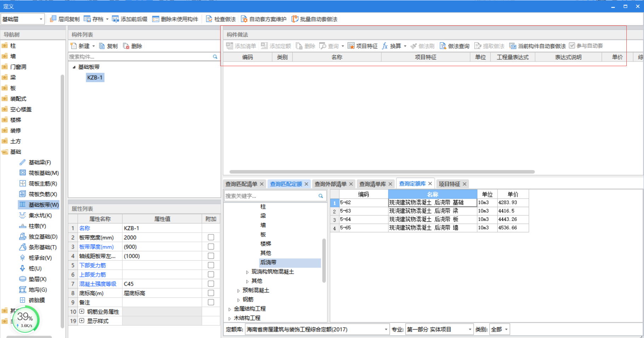The width and height of the screenshot is (644, 338).
Task: Toggle 参与自动套 checkbox
Action: pos(572,46)
